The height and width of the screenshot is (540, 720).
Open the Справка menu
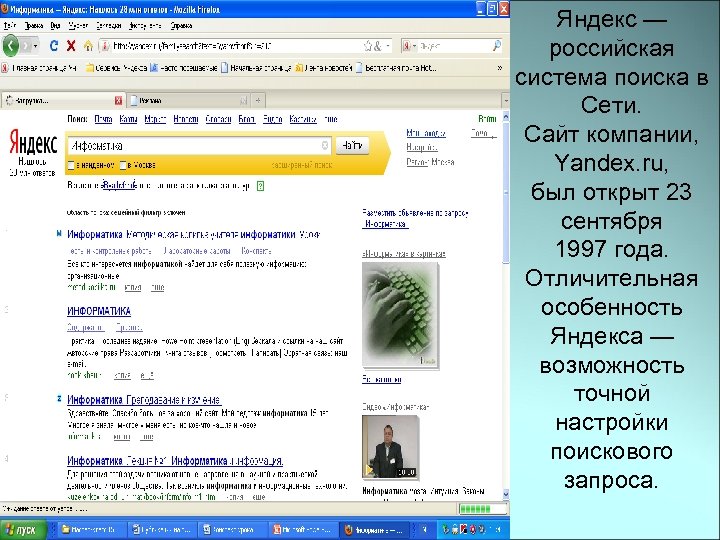click(x=181, y=26)
